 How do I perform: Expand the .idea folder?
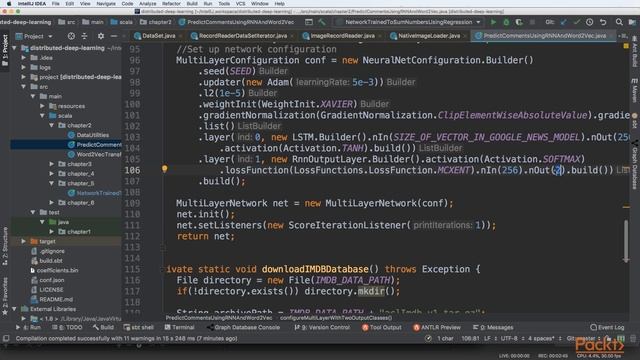(24, 58)
